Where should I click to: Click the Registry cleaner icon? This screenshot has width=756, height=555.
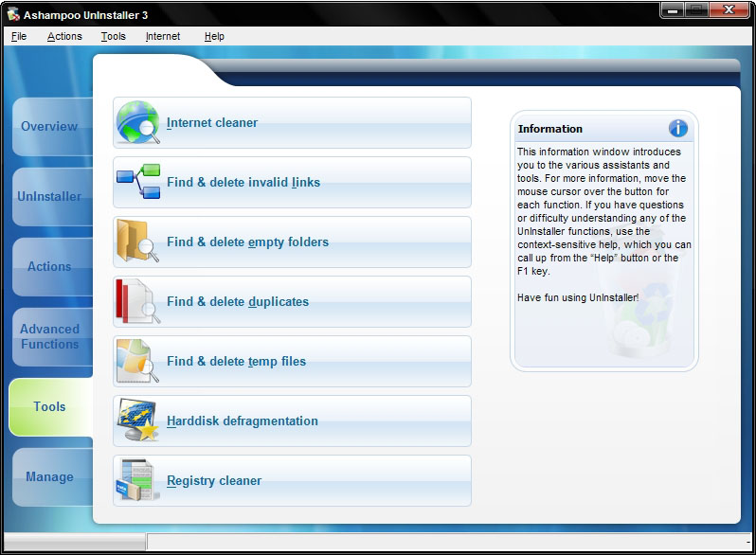138,480
